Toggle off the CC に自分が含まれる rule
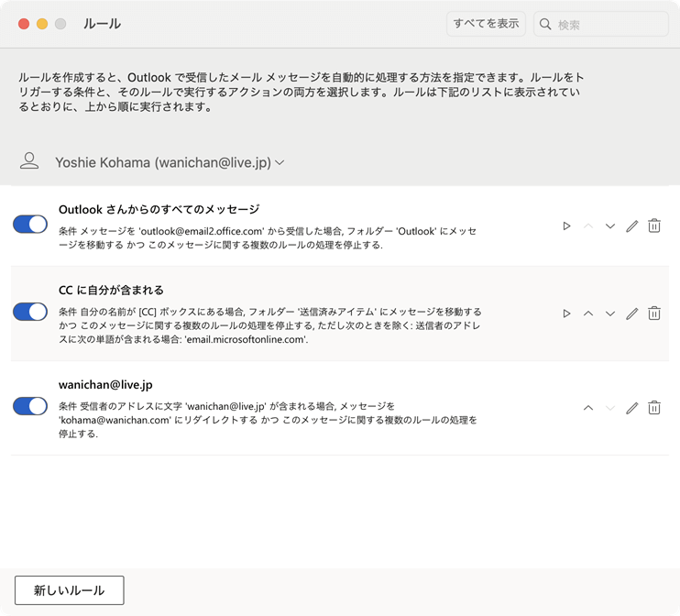 [x=30, y=312]
